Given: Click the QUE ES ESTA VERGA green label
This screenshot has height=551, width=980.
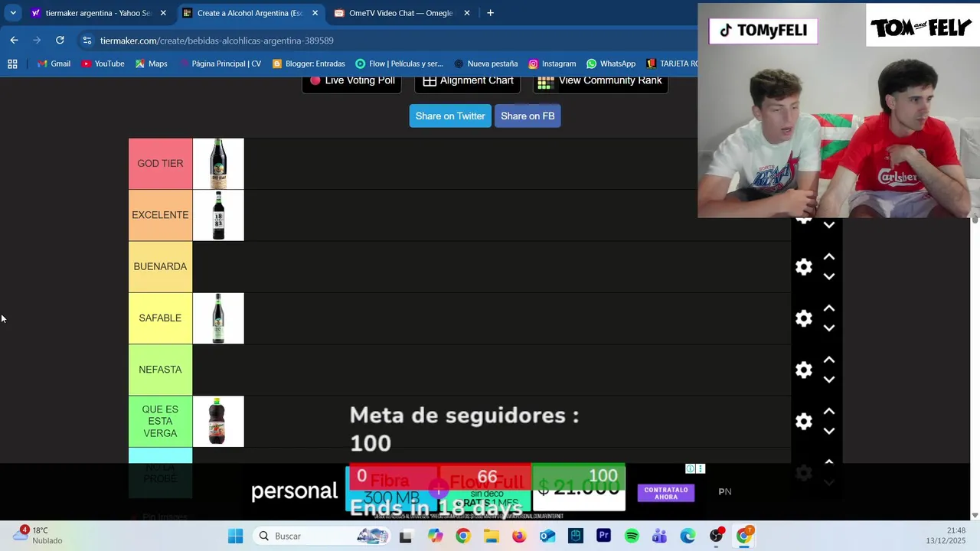Looking at the screenshot, I should point(160,422).
